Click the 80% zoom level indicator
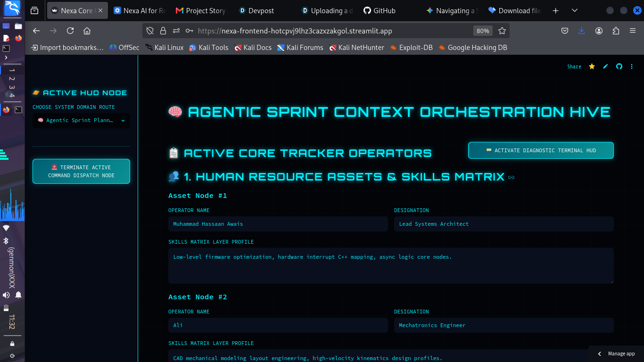644x362 pixels. [483, 31]
